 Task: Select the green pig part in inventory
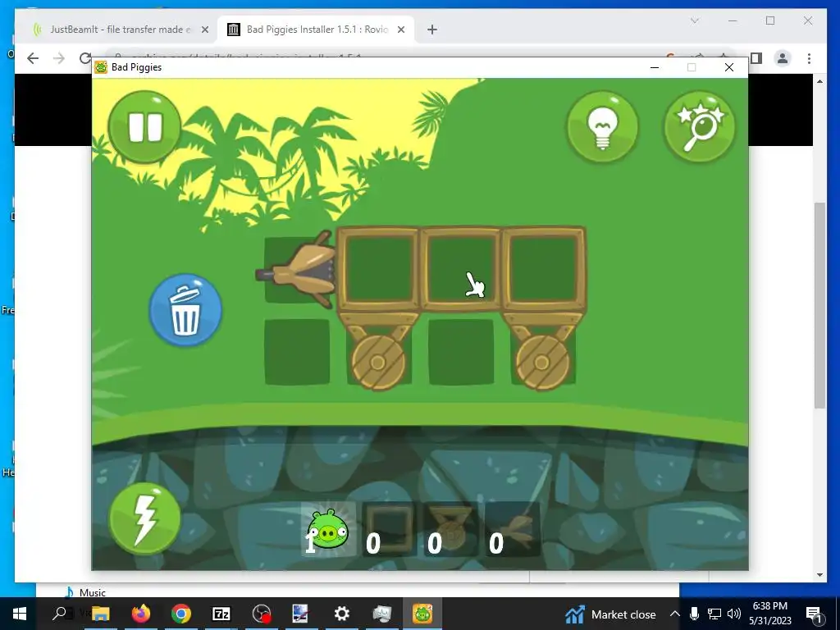328,529
